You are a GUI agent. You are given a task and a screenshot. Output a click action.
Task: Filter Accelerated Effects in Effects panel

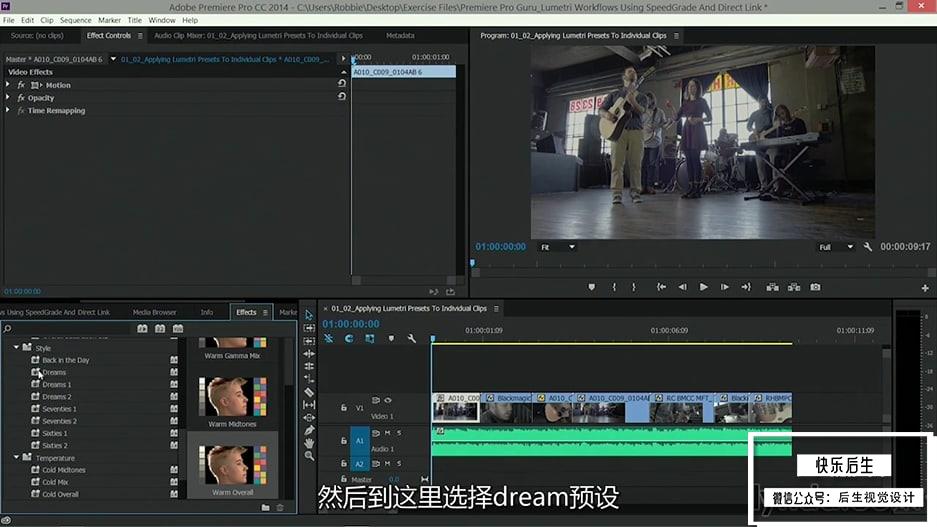tap(142, 329)
